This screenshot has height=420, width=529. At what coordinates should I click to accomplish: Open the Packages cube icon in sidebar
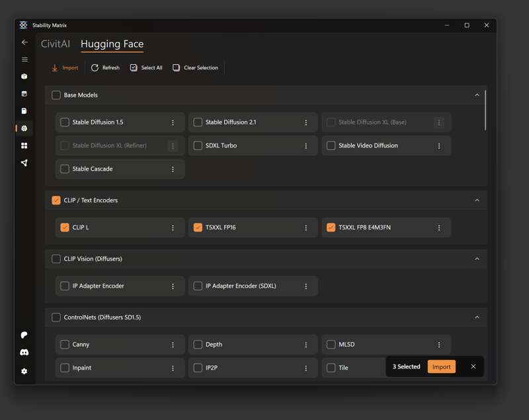point(24,77)
